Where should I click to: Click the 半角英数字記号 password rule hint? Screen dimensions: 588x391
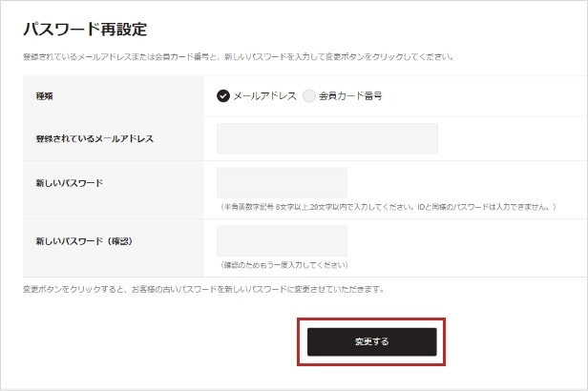[x=388, y=207]
